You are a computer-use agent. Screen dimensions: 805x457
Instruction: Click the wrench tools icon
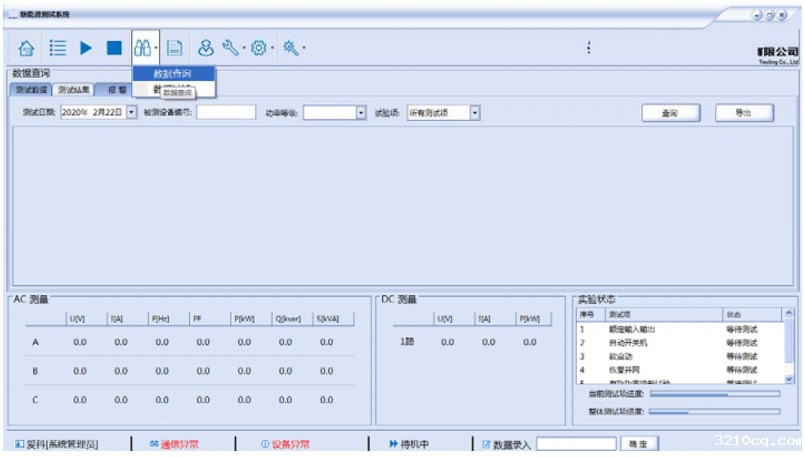[x=231, y=48]
